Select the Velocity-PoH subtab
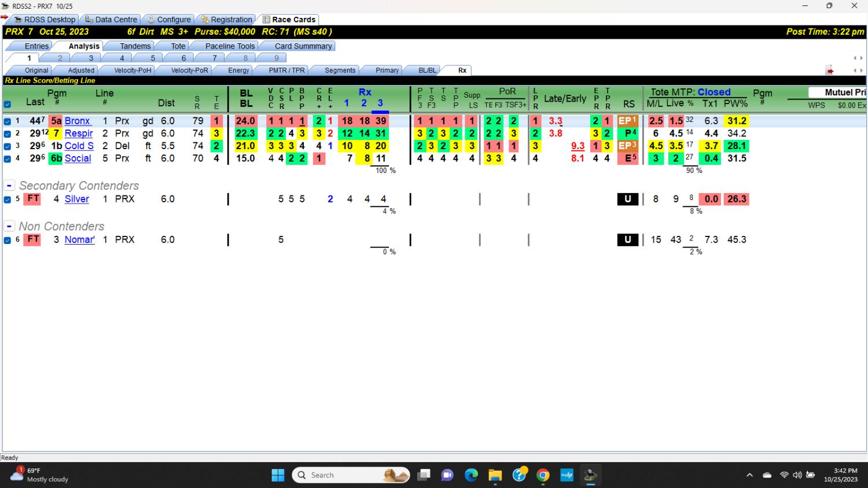Image resolution: width=868 pixels, height=488 pixels. 132,71
